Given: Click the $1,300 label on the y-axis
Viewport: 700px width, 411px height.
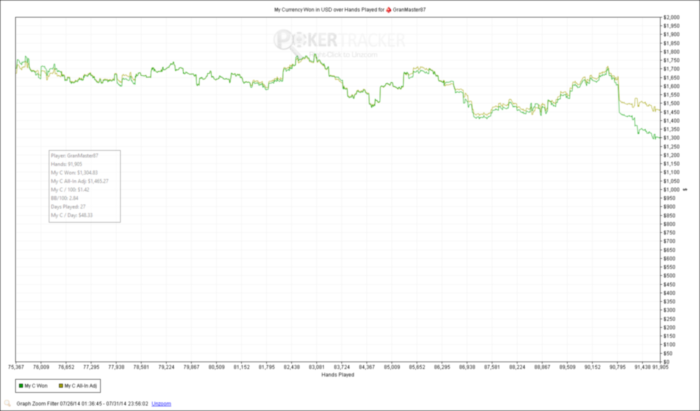Looking at the screenshot, I should tap(671, 138).
